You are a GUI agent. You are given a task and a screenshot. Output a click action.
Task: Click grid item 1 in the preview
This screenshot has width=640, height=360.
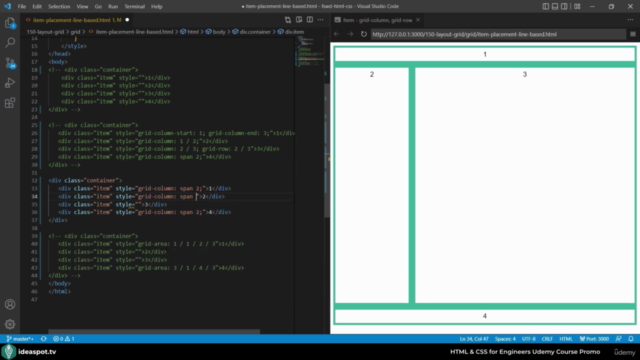pos(485,54)
